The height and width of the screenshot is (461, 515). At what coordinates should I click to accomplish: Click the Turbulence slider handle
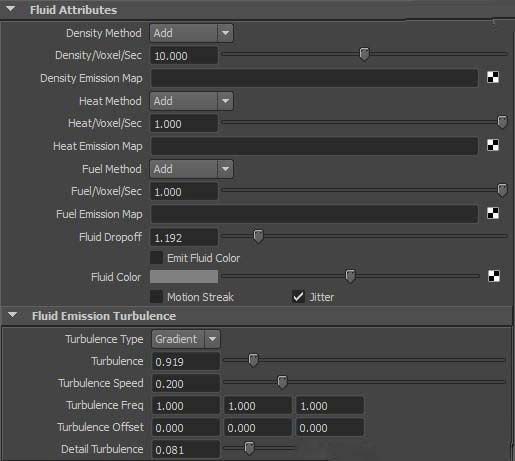[x=253, y=360]
